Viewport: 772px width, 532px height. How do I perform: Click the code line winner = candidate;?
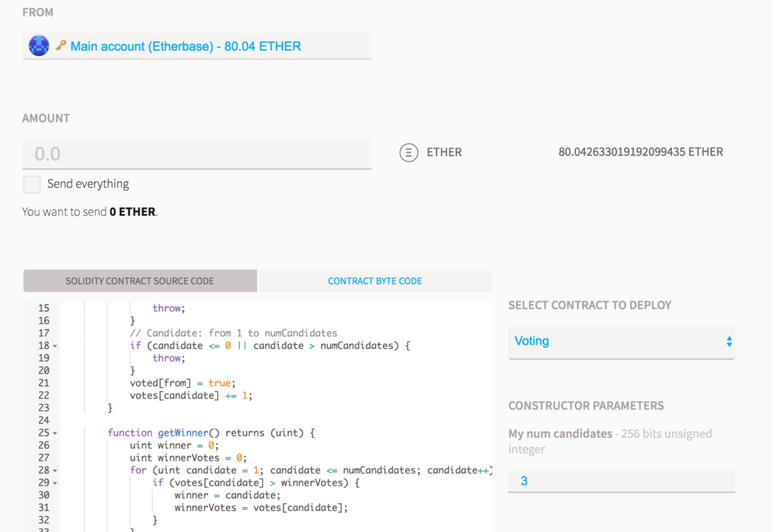click(228, 495)
